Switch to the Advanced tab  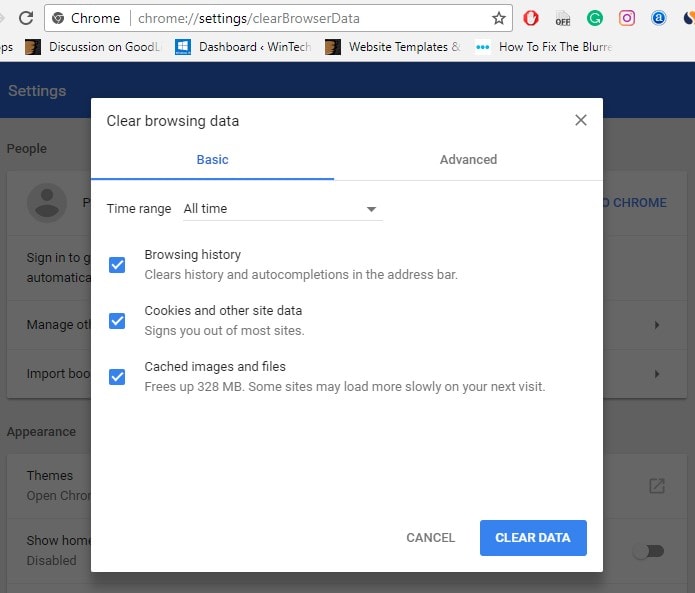468,160
